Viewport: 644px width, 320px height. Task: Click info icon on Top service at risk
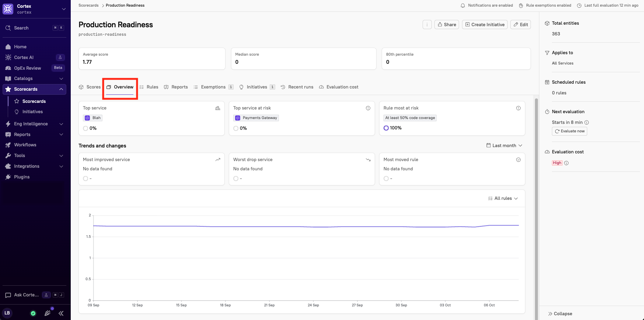tap(368, 108)
